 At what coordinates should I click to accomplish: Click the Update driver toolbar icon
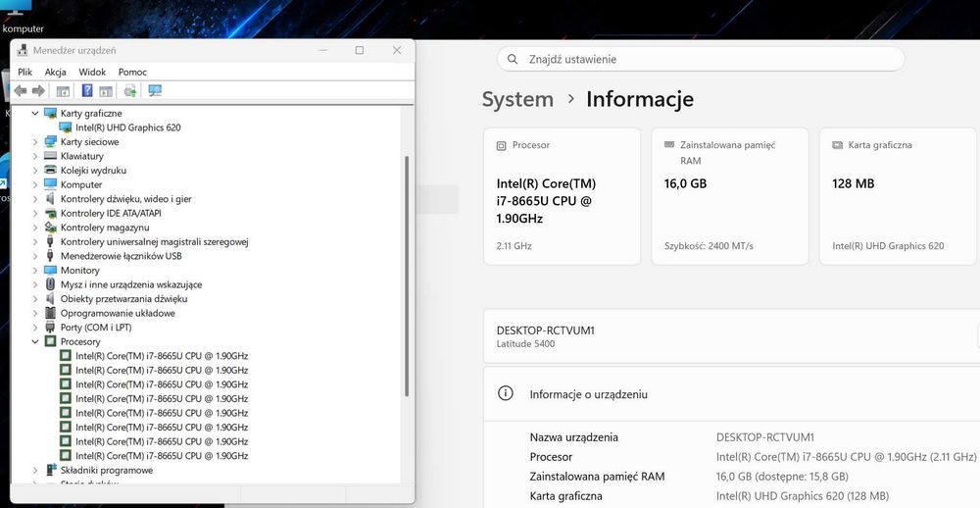[x=130, y=90]
